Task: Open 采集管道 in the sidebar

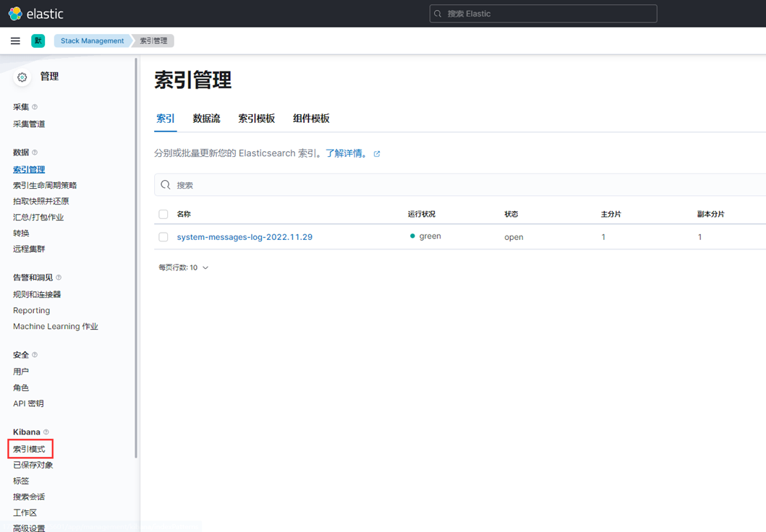Action: click(29, 124)
